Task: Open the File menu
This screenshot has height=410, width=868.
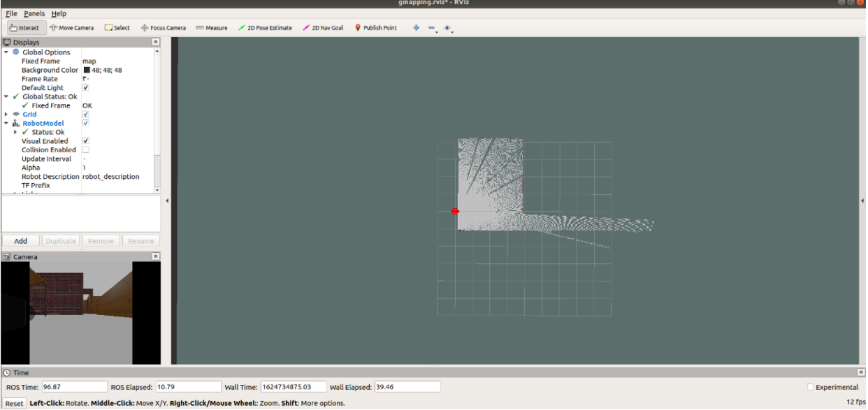Action: tap(10, 13)
